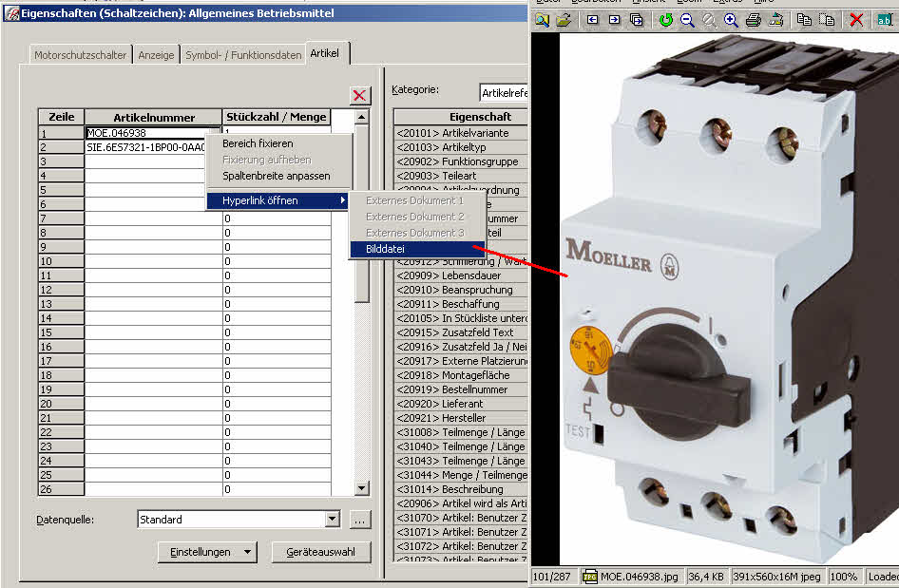Click the ellipsis button beside Datenquelle
The height and width of the screenshot is (588, 899).
[x=360, y=520]
